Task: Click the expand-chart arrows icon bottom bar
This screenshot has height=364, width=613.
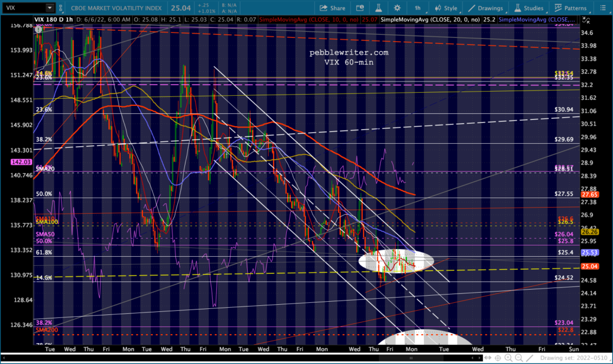Action: click(488, 358)
